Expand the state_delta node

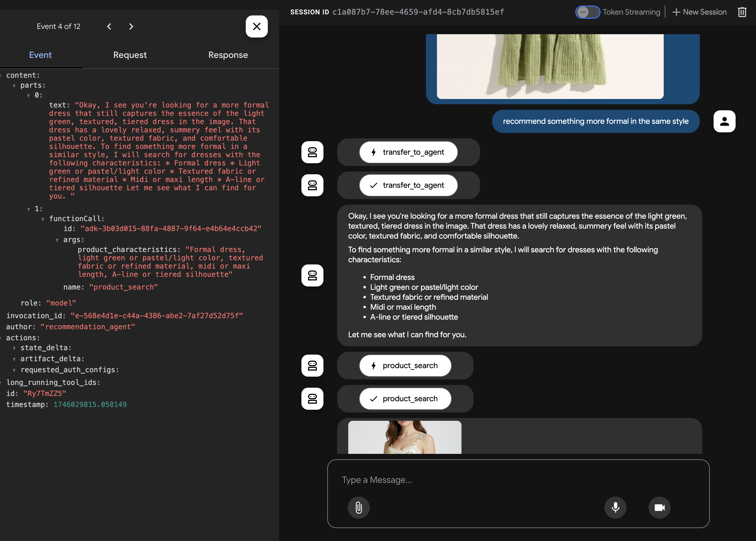click(x=14, y=348)
